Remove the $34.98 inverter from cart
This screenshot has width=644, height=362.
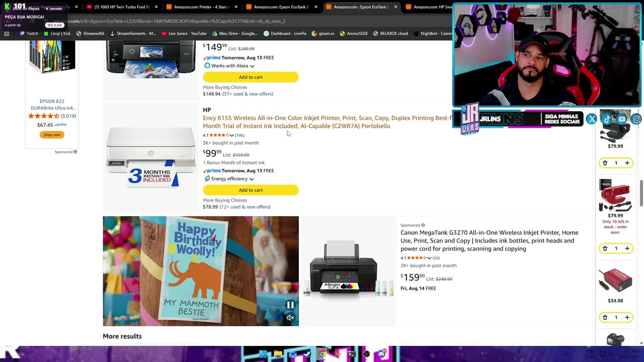click(605, 317)
